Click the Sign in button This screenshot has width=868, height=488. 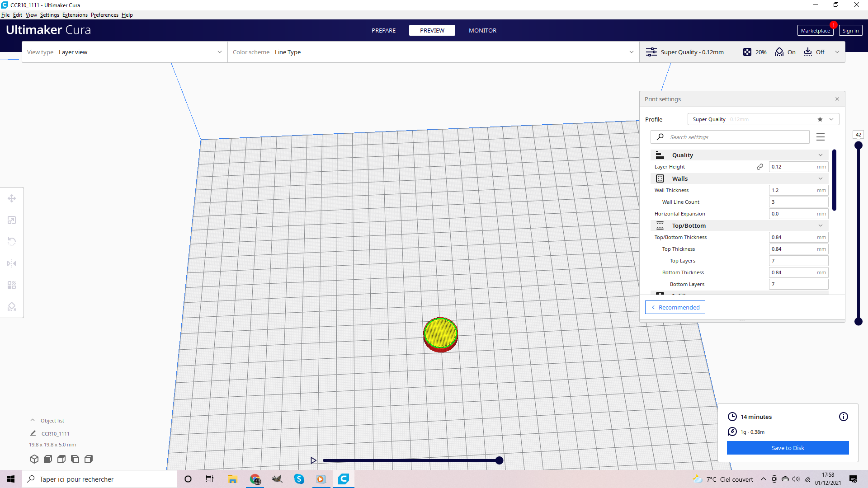[x=850, y=31]
